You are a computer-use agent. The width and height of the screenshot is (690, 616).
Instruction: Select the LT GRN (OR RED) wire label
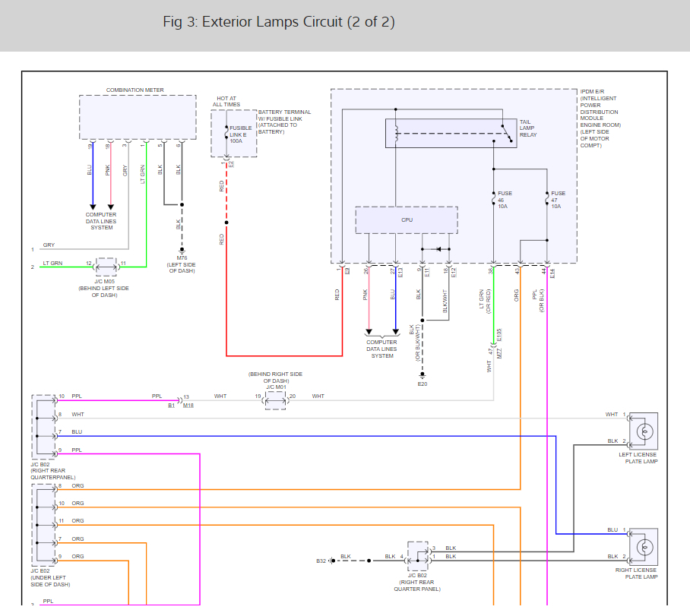tap(485, 301)
